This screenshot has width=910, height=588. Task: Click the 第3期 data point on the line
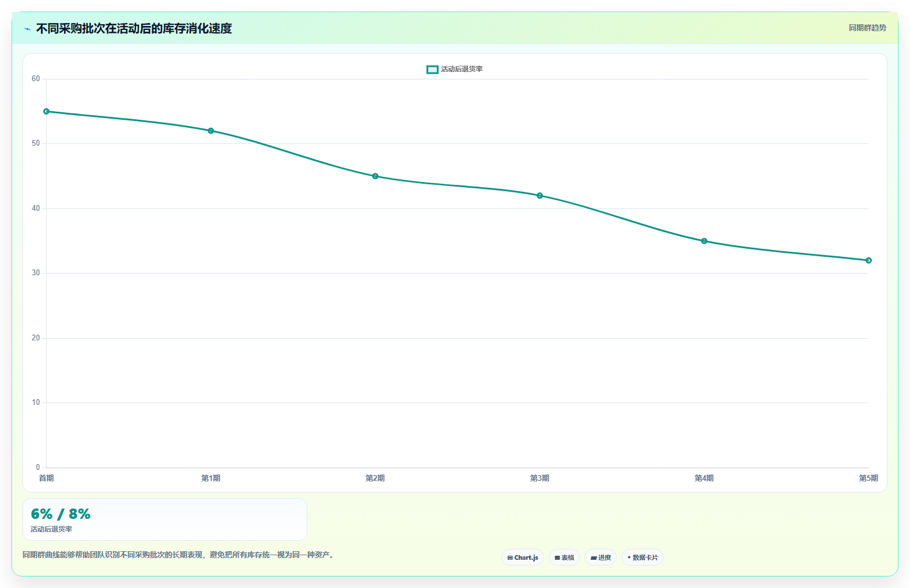(540, 196)
